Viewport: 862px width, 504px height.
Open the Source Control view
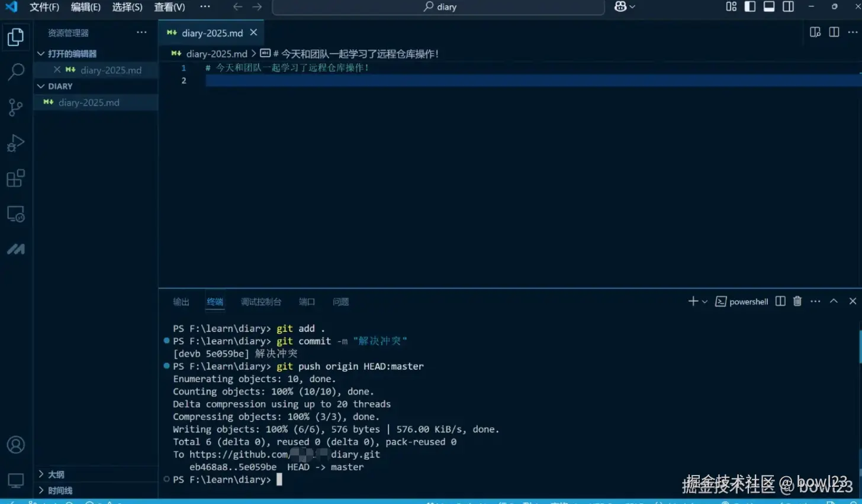pyautogui.click(x=16, y=108)
